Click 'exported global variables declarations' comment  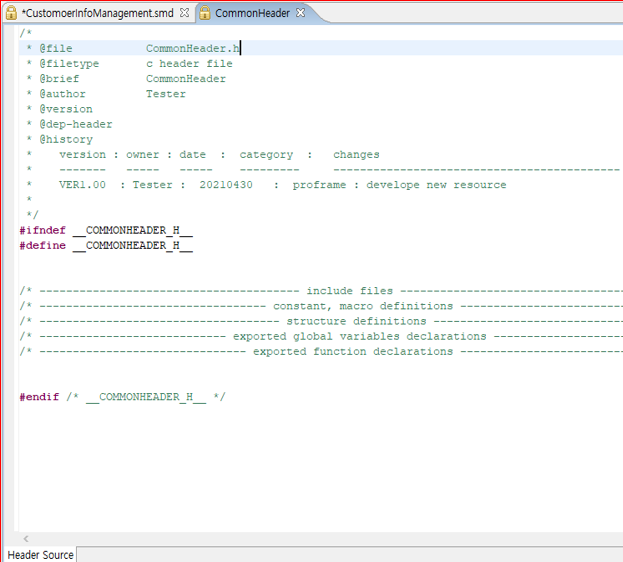tap(360, 336)
